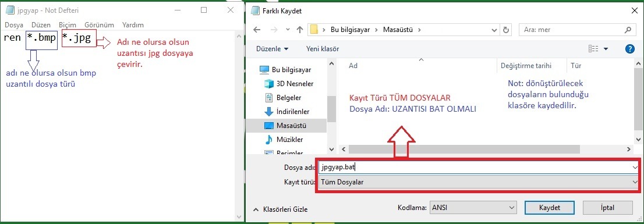This screenshot has height=224, width=644.
Task: Open help with the blue question mark
Action: point(629,49)
